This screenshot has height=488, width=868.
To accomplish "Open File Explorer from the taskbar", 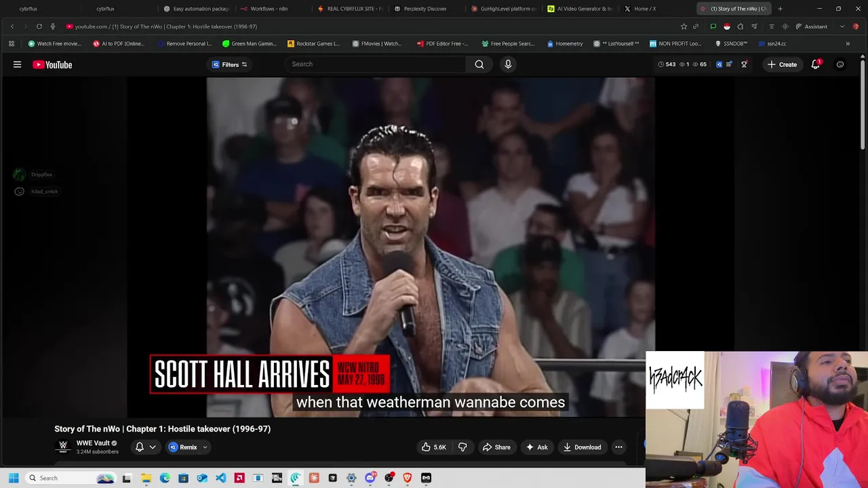I will coord(146,478).
